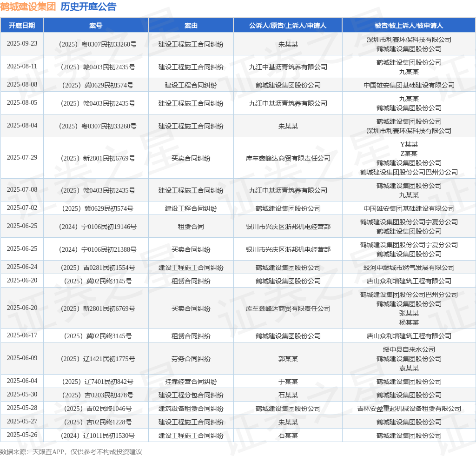Image resolution: width=476 pixels, height=456 pixels.
Task: Click the 建设工程分包合同纠纷 cause cell
Action: pos(191,395)
